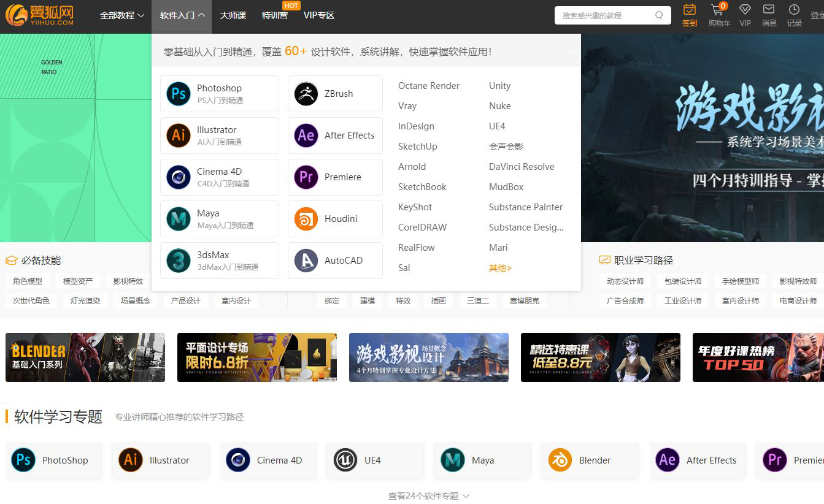Click the Maya icon in 软件学习专题 section
The width and height of the screenshot is (824, 504).
point(453,460)
